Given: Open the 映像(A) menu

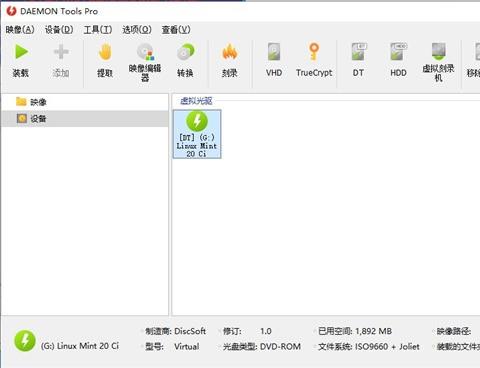Looking at the screenshot, I should 20,30.
